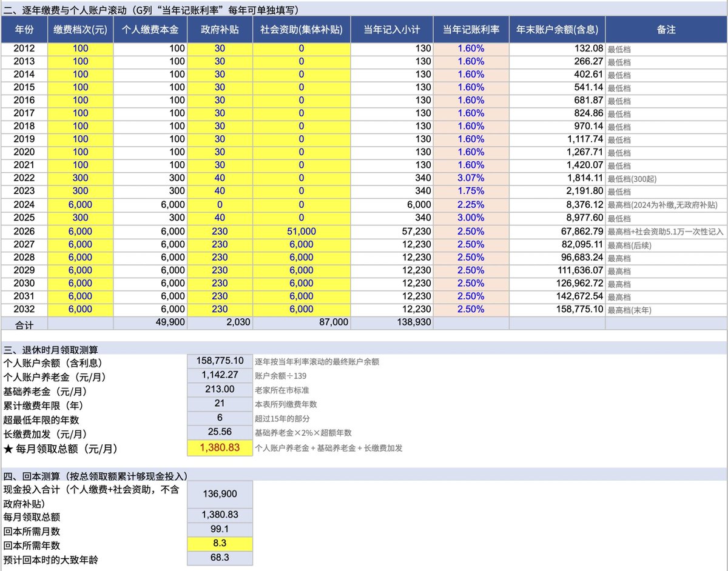Click the 300 payment tier cell for 2025
Viewport: 728px width, 571px height.
[80, 218]
